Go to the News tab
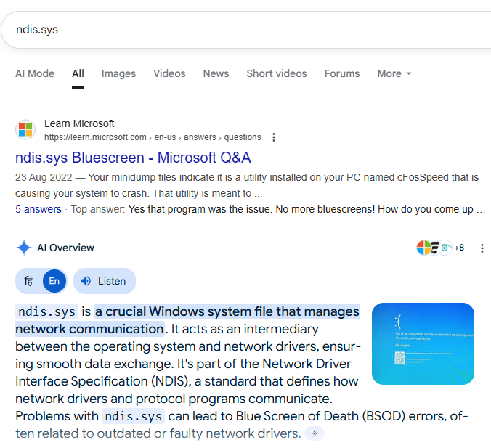491x448 pixels. pos(216,73)
